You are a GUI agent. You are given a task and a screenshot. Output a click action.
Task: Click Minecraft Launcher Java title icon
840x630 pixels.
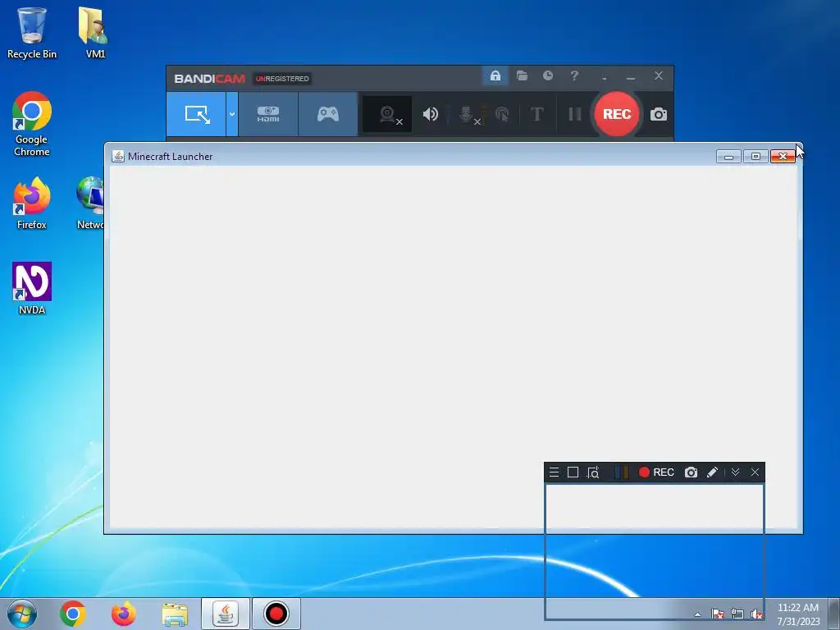click(x=118, y=156)
